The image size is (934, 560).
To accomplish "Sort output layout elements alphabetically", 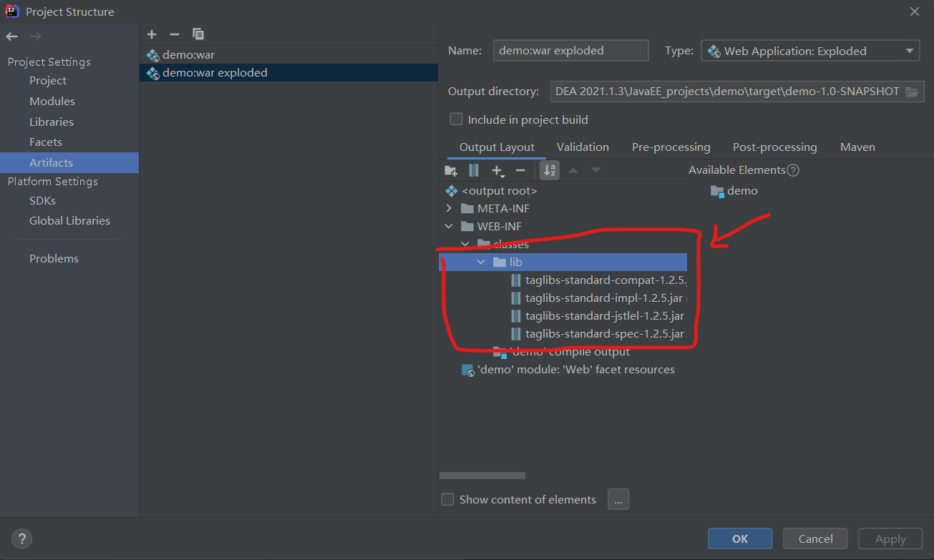I will tap(549, 170).
